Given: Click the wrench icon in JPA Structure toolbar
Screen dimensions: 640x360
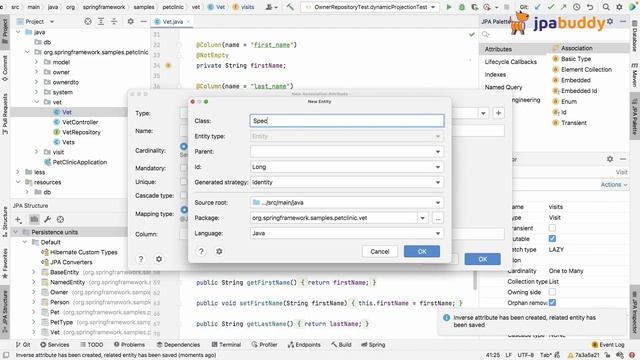Looking at the screenshot, I should [x=47, y=220].
